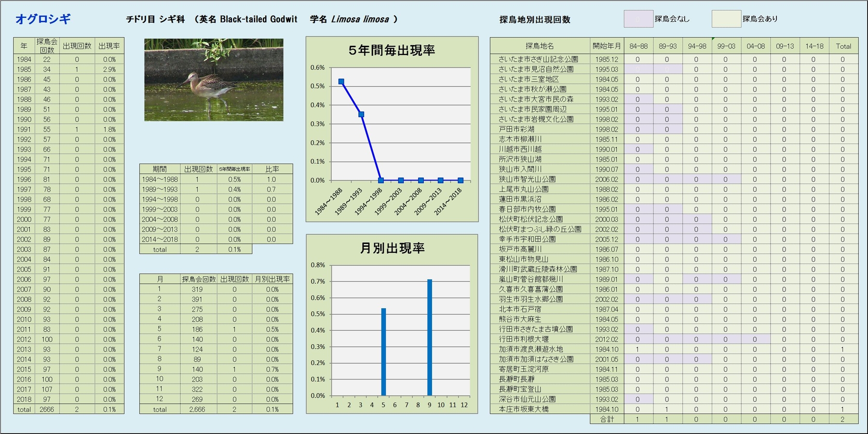Click the 1984~1988 data point on line chart
868x434 pixels.
(x=341, y=81)
